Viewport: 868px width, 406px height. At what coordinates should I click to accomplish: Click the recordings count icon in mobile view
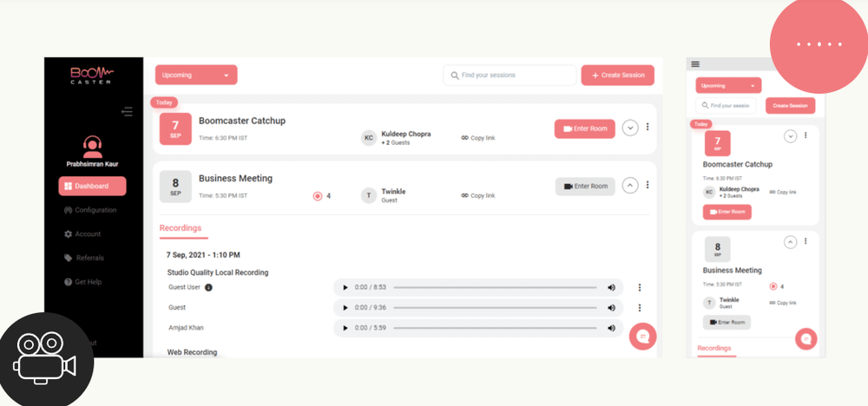[773, 286]
